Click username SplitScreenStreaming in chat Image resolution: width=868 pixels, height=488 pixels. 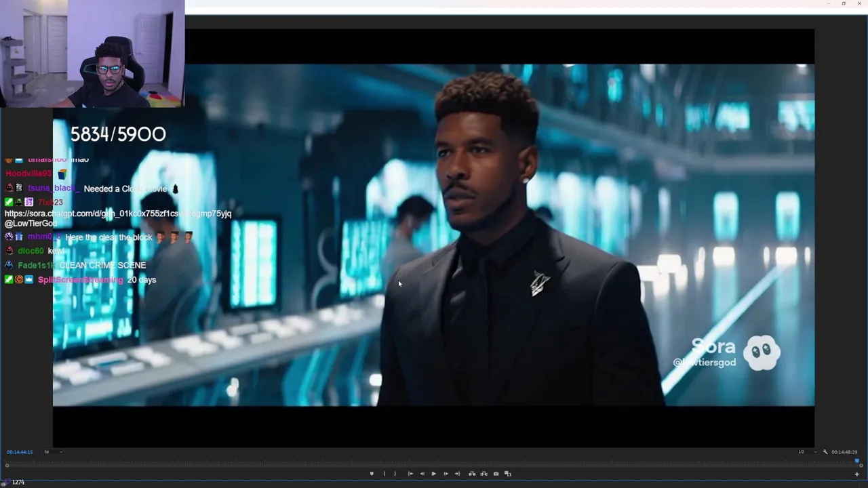(x=81, y=280)
